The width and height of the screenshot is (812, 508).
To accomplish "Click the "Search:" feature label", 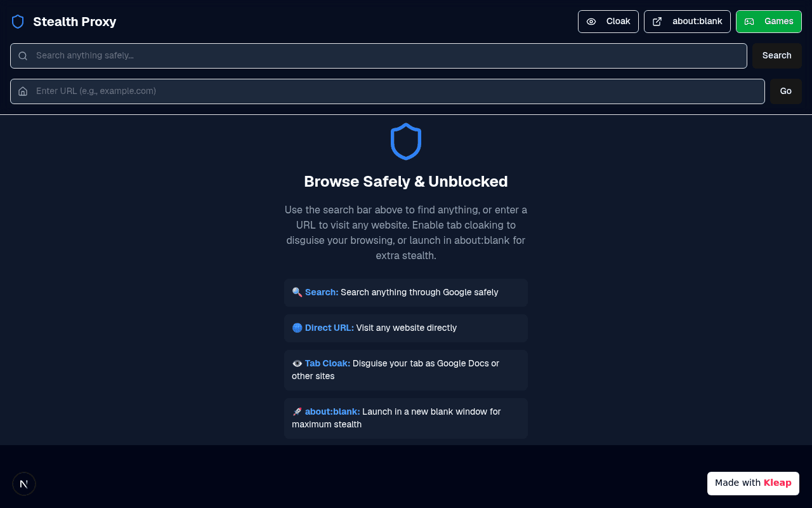I will tap(322, 292).
